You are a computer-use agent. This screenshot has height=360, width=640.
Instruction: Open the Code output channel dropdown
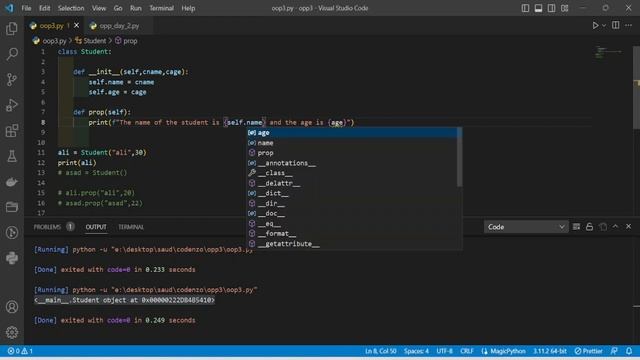[526, 227]
